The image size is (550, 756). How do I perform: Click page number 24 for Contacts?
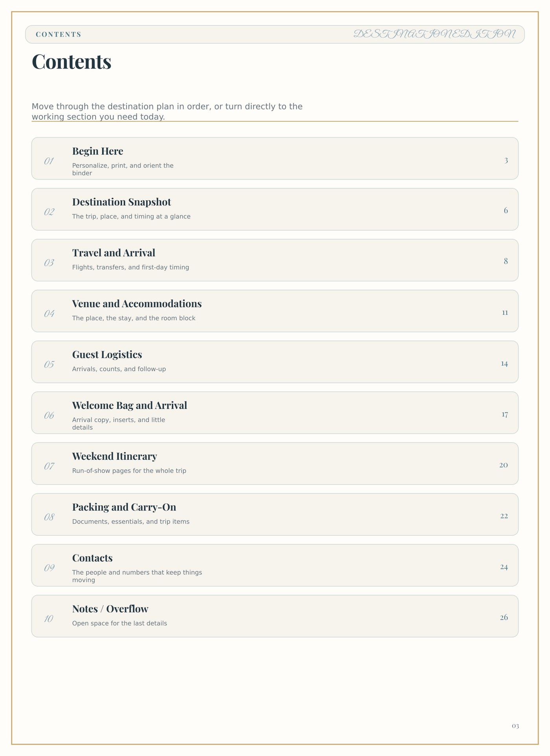(x=504, y=567)
